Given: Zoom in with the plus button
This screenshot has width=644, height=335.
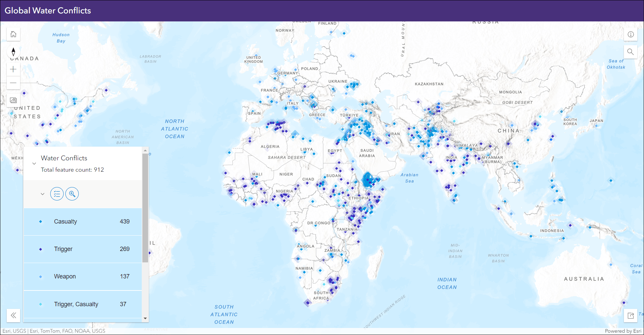Looking at the screenshot, I should pos(13,69).
